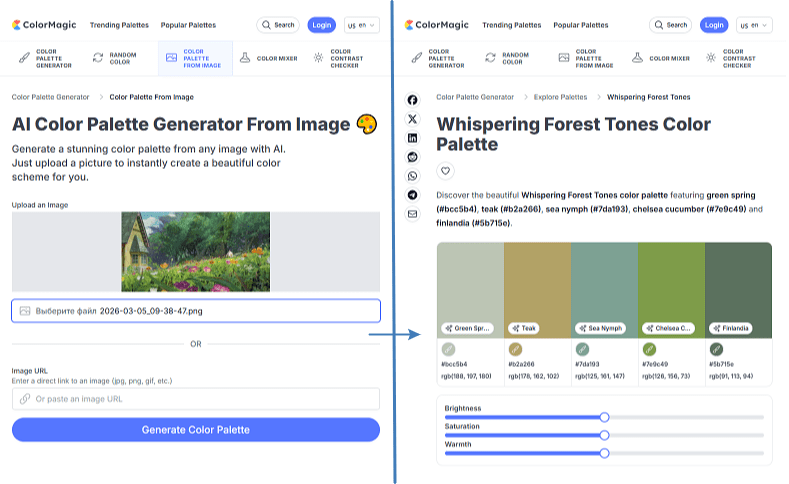This screenshot has width=789, height=484.
Task: Share palette on LinkedIn icon
Action: click(x=412, y=138)
